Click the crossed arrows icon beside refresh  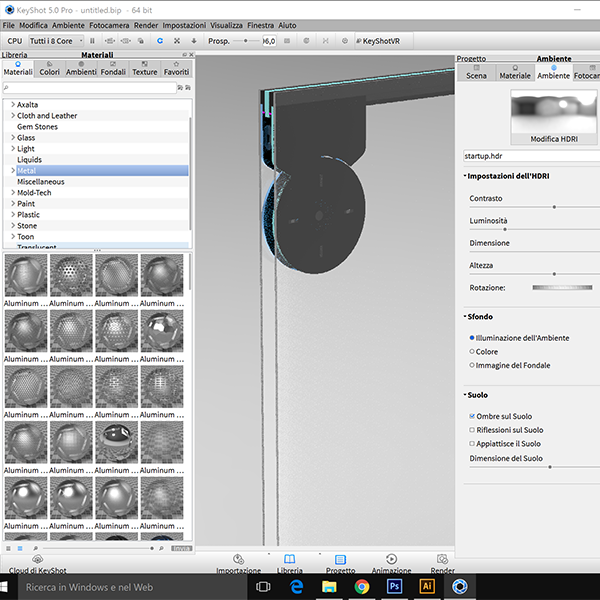[177, 41]
